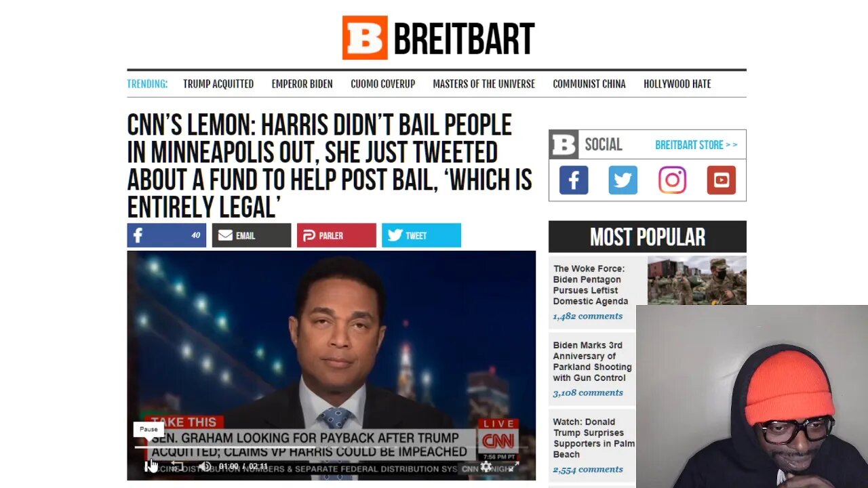Image resolution: width=868 pixels, height=488 pixels.
Task: Open the Trump Acquitted trending topic
Action: [x=218, y=84]
